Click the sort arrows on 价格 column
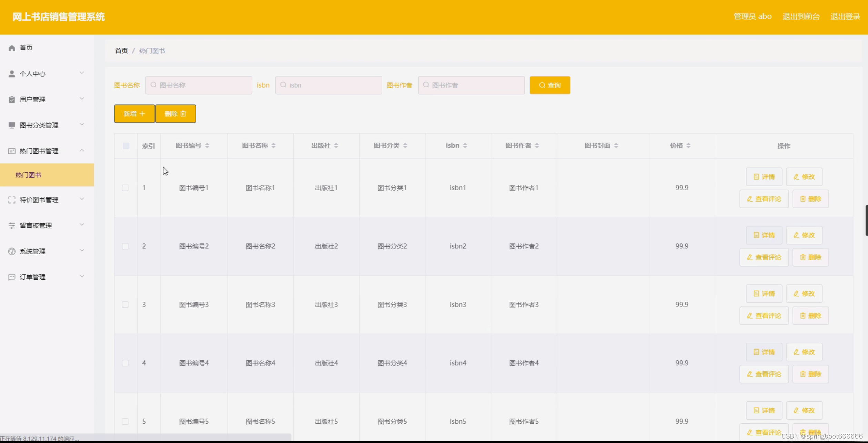This screenshot has width=868, height=443. (688, 146)
